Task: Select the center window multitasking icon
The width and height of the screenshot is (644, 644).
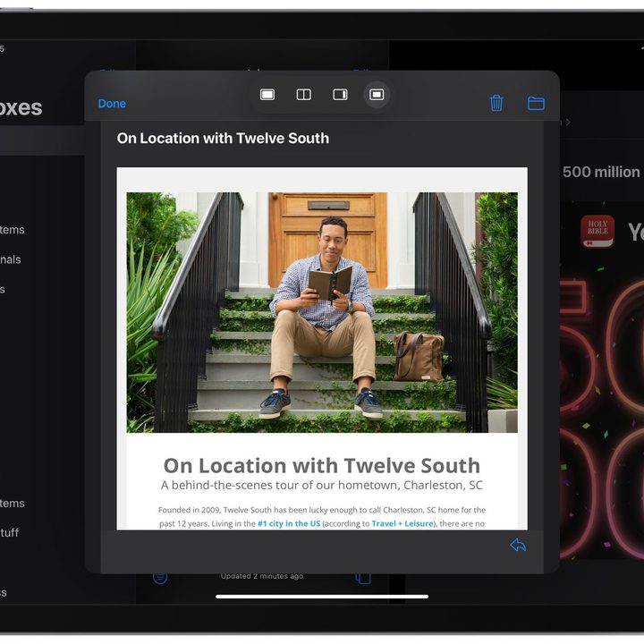Action: [377, 95]
